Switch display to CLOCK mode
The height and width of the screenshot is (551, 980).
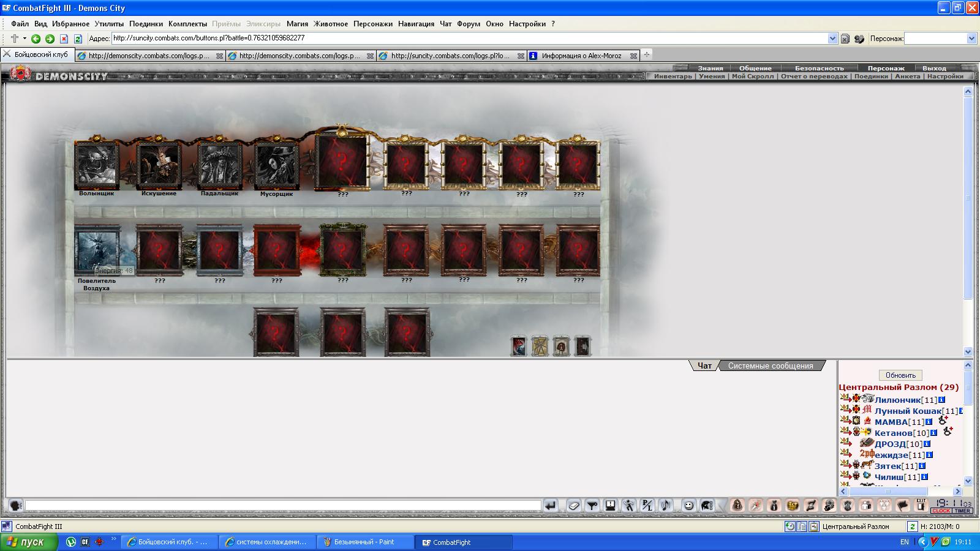941,511
